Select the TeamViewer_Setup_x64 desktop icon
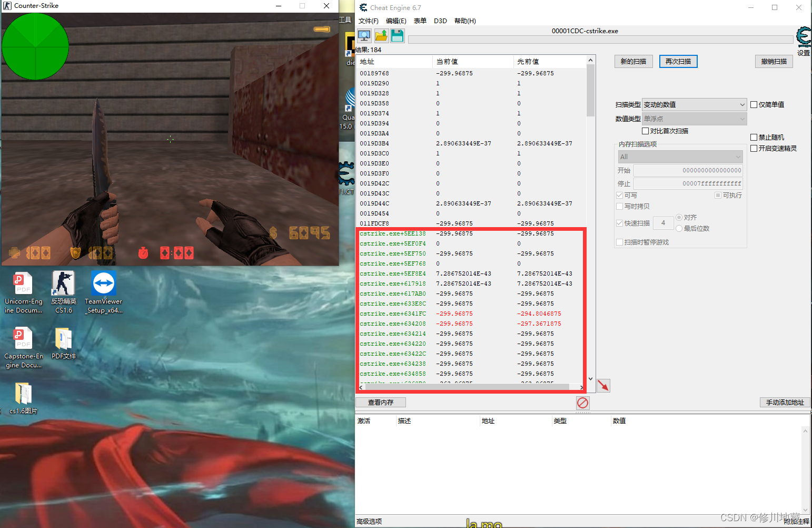This screenshot has height=528, width=812. (104, 293)
